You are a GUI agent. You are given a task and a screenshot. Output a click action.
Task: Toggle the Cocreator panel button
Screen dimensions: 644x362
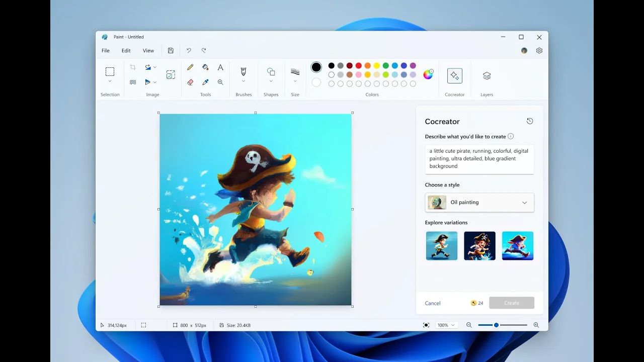454,76
